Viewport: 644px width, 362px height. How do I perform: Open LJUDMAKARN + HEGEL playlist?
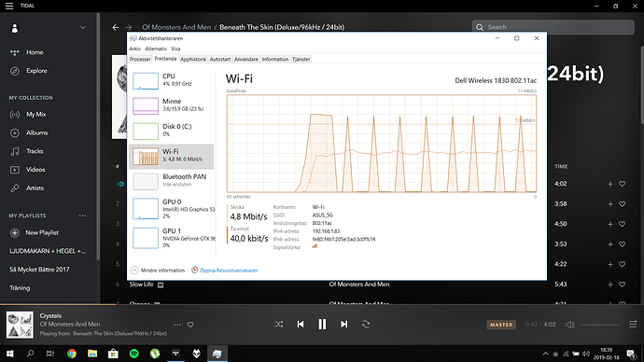coord(48,251)
